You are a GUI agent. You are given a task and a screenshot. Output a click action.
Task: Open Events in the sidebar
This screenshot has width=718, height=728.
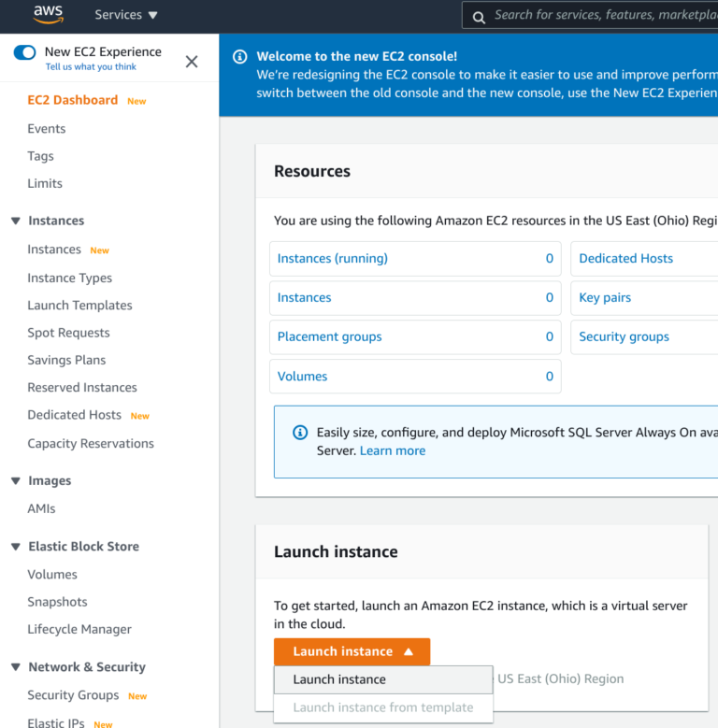click(x=47, y=129)
